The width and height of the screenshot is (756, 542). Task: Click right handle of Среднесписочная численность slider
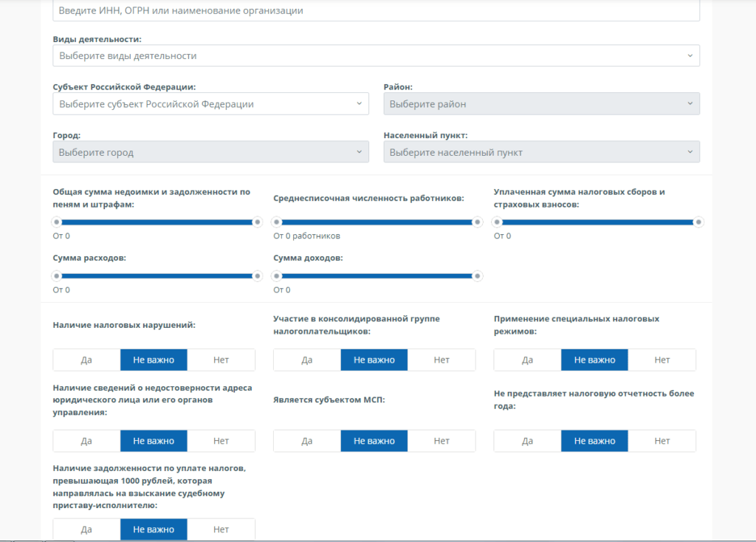coord(478,222)
